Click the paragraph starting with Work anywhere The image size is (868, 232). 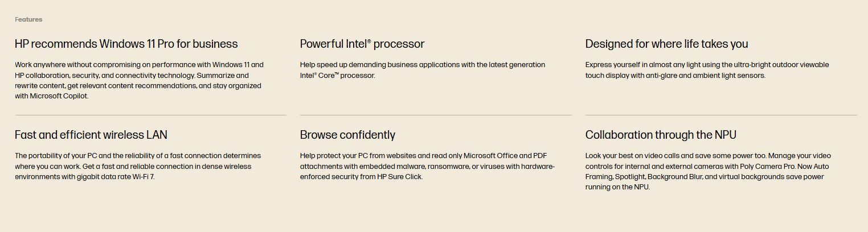pos(139,80)
